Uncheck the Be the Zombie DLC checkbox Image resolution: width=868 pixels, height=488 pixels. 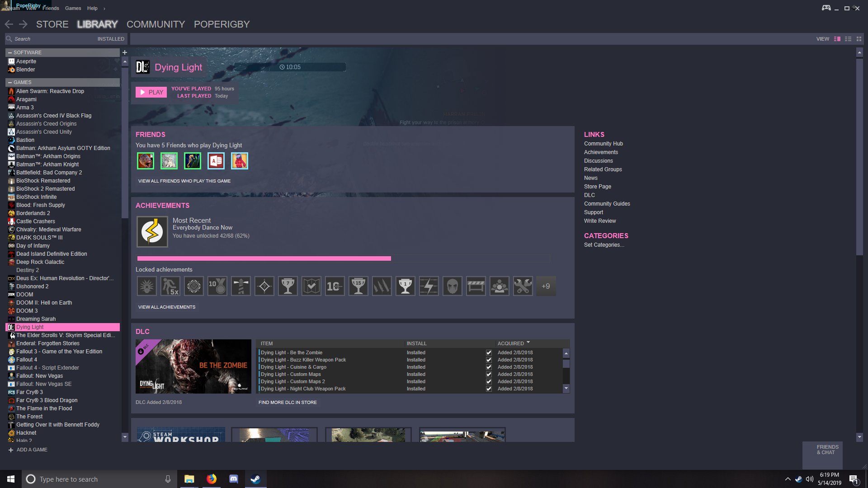(x=489, y=352)
